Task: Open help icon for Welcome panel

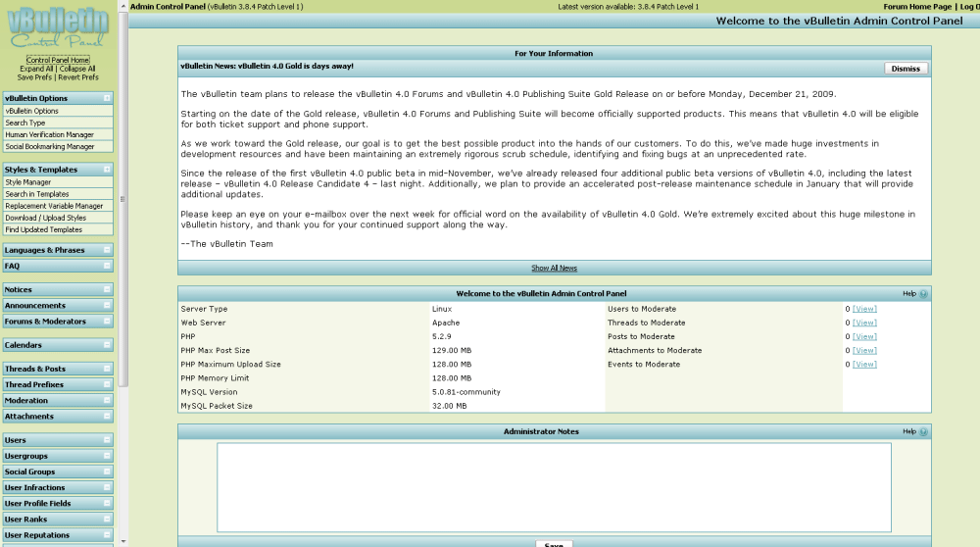Action: 923,293
